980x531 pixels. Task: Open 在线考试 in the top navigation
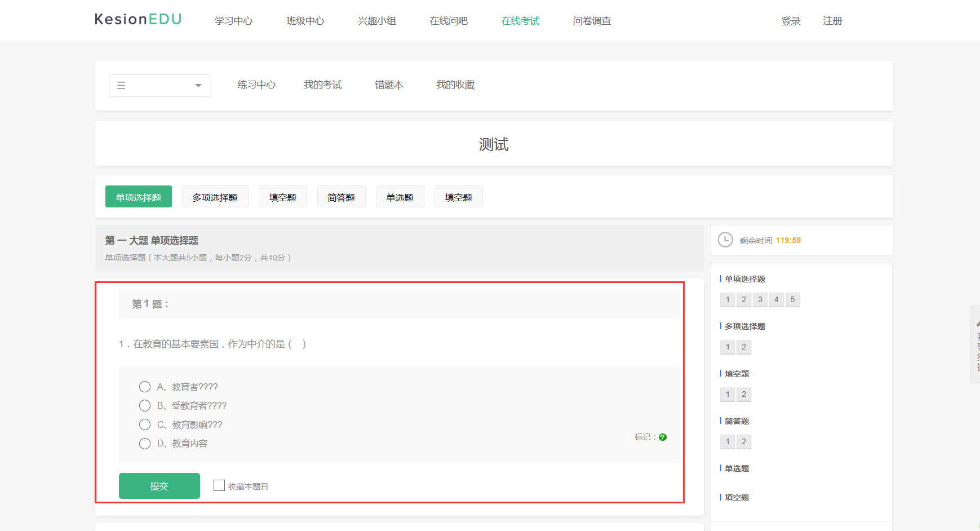(520, 21)
